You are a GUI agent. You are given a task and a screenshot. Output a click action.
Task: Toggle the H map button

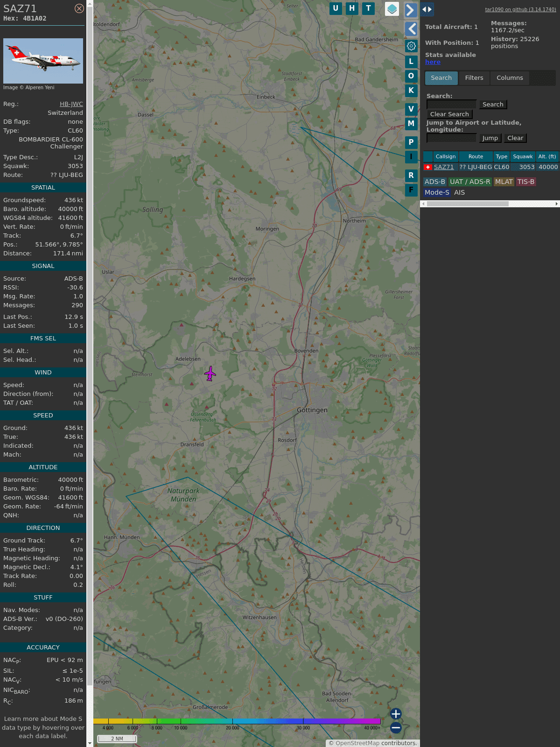pyautogui.click(x=352, y=8)
